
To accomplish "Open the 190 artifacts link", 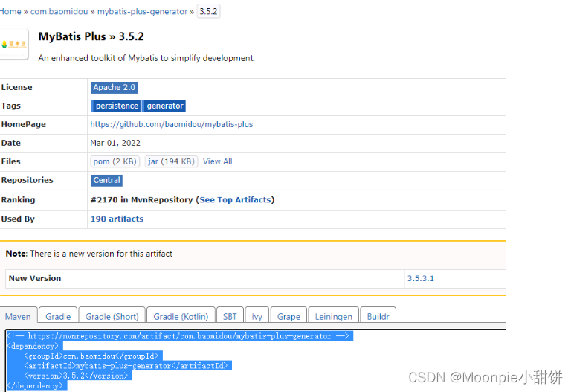I will click(x=117, y=219).
